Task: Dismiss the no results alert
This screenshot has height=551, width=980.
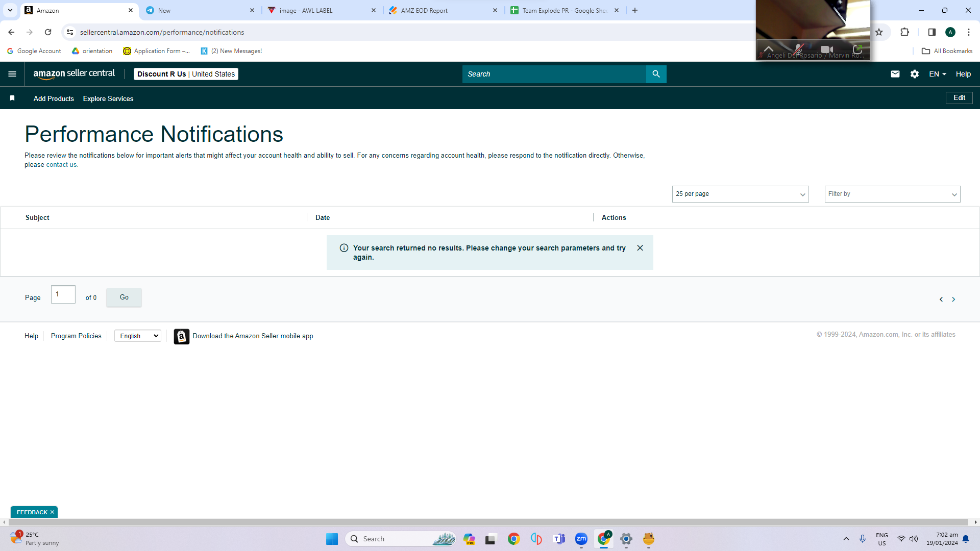Action: [x=640, y=248]
